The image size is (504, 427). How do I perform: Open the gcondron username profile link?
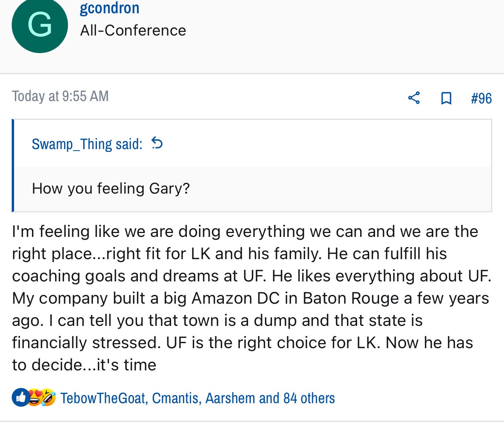coord(109,8)
